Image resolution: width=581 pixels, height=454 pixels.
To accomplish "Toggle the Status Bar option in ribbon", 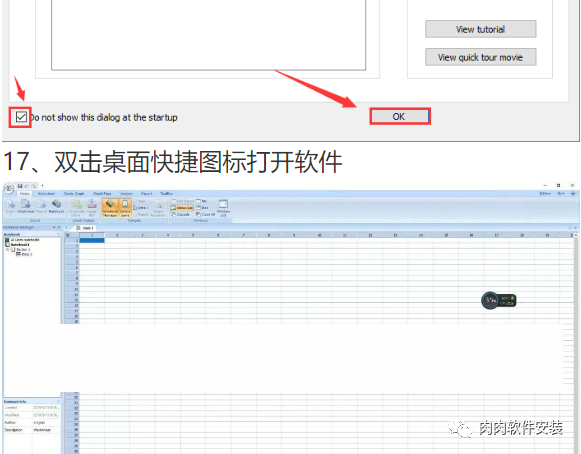I will coord(182,208).
